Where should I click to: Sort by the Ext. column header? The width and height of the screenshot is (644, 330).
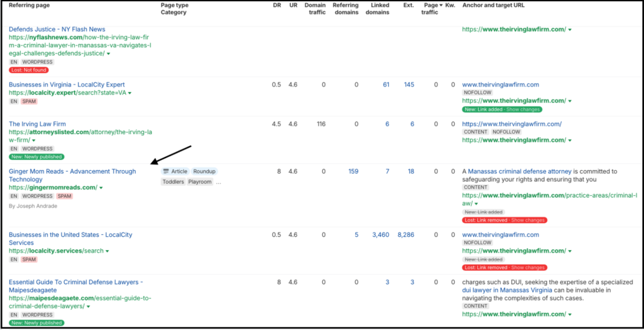click(409, 5)
